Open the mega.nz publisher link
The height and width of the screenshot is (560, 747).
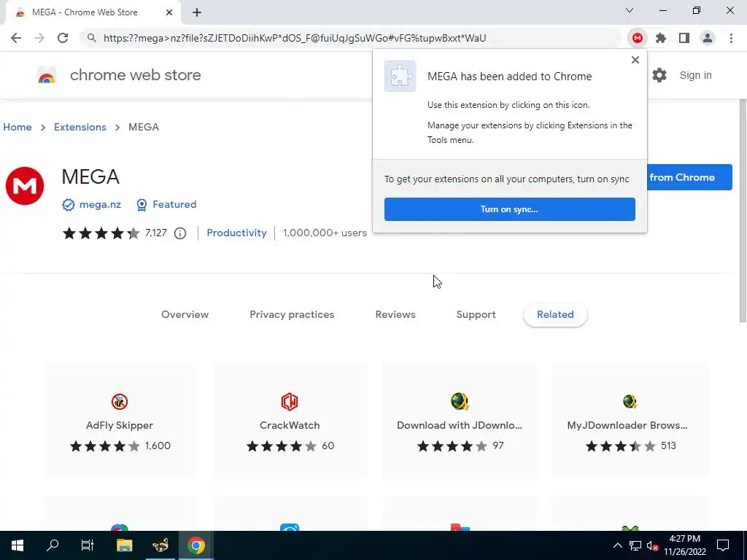coord(100,205)
